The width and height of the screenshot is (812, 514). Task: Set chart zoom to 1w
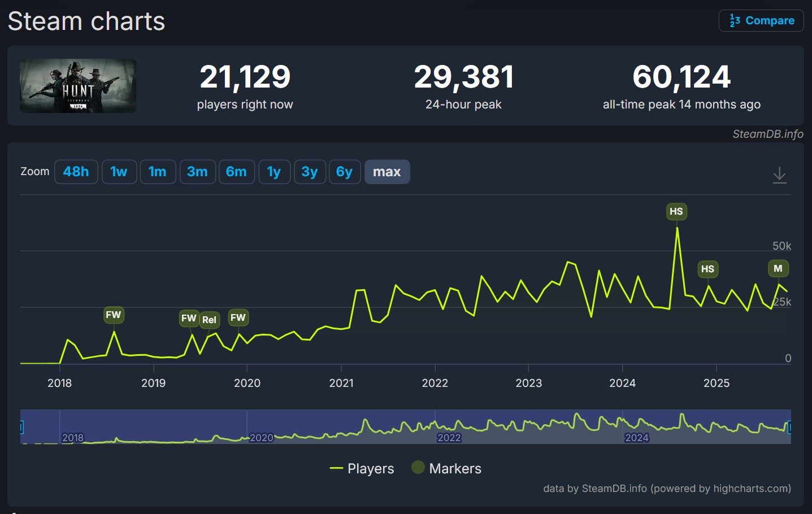119,172
